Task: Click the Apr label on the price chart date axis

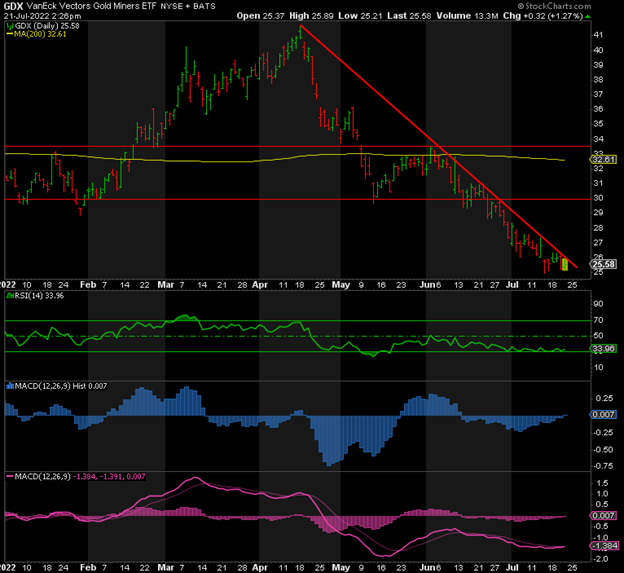Action: click(260, 285)
